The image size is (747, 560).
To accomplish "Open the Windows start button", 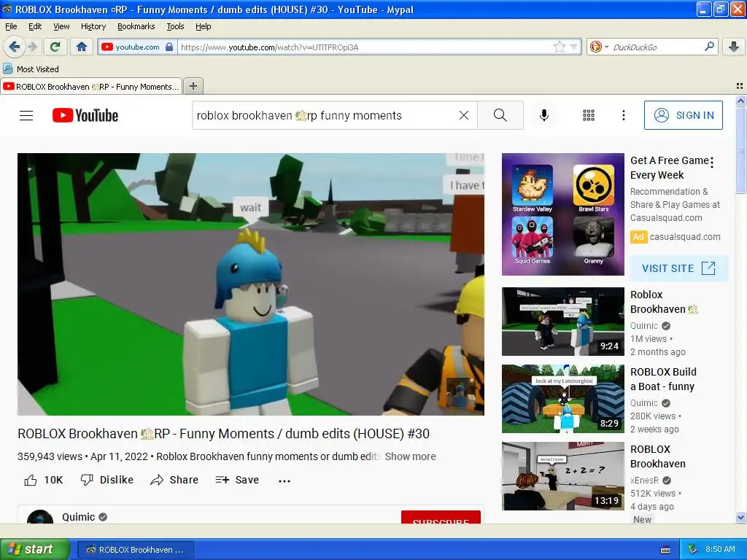I will [35, 549].
